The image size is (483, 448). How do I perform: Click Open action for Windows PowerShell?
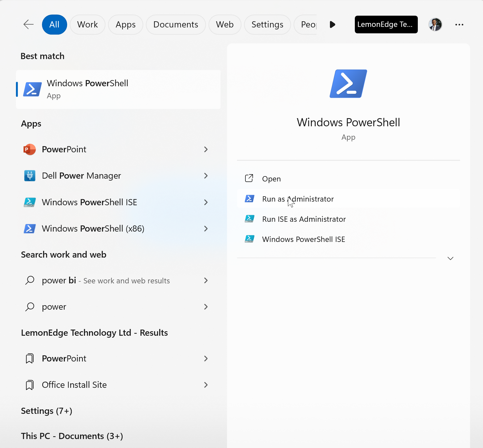tap(348, 179)
